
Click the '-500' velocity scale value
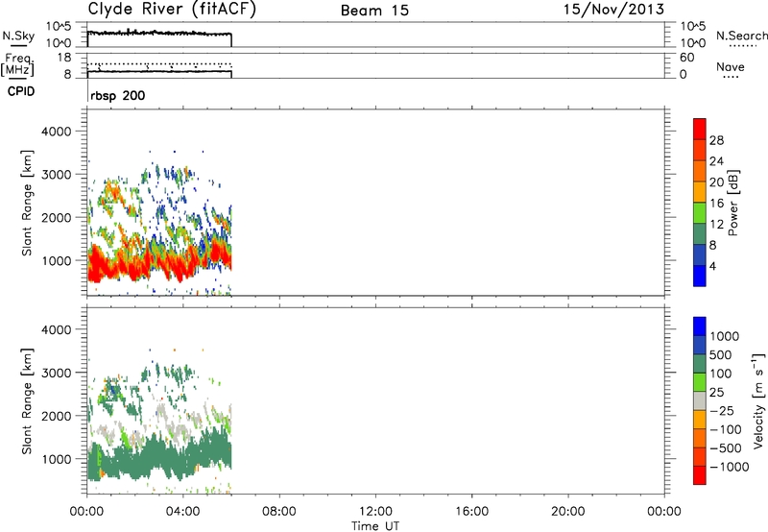(x=725, y=448)
